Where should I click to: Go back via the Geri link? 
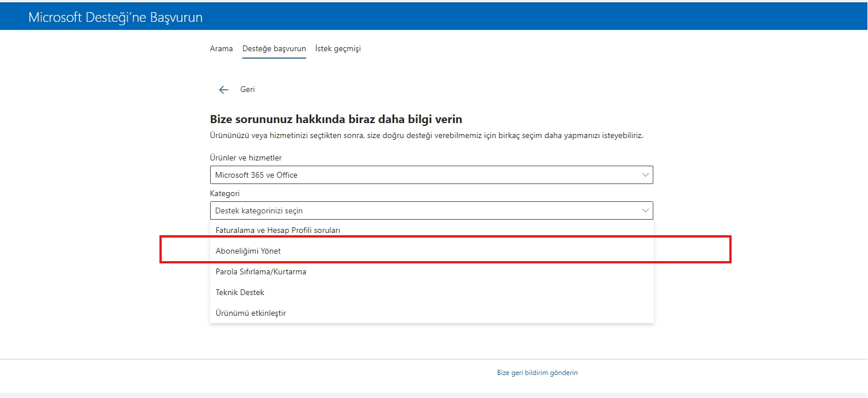[248, 90]
